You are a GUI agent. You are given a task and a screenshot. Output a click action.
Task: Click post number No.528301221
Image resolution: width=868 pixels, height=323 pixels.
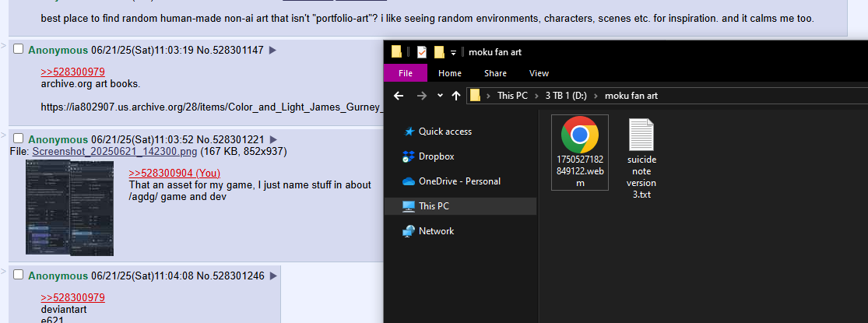(x=230, y=139)
